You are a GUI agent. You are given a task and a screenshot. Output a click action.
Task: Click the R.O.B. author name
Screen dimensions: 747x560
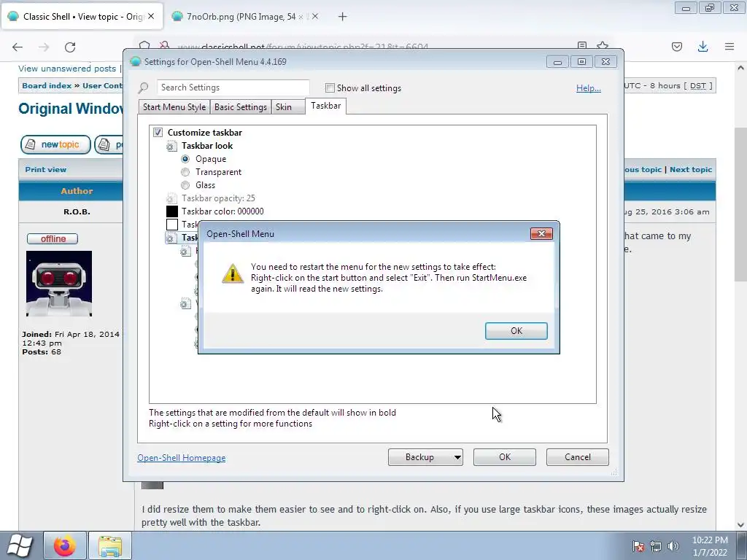77,212
